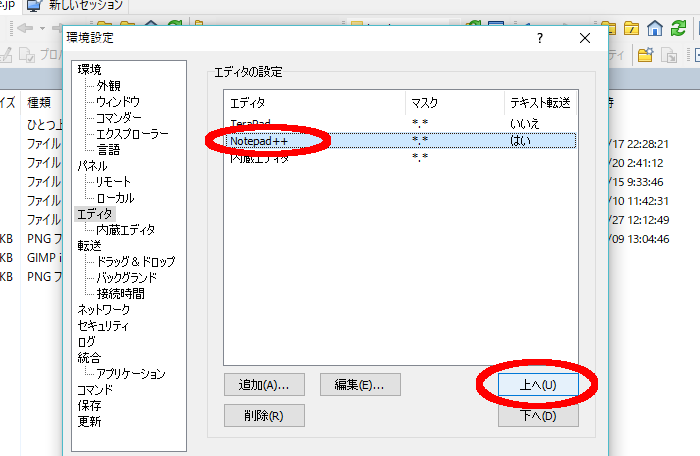The image size is (700, 456).
Task: Create a new folder with the starred folder icon
Action: [x=646, y=55]
